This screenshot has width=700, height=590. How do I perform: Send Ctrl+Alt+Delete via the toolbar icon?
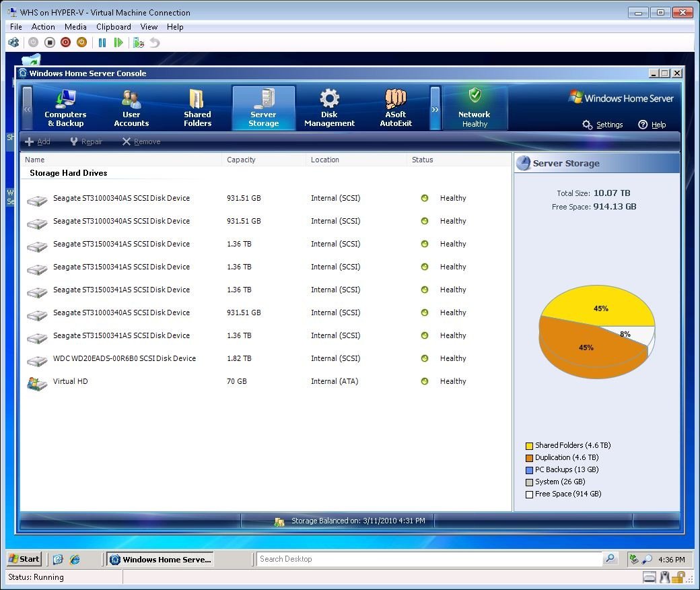[14, 42]
